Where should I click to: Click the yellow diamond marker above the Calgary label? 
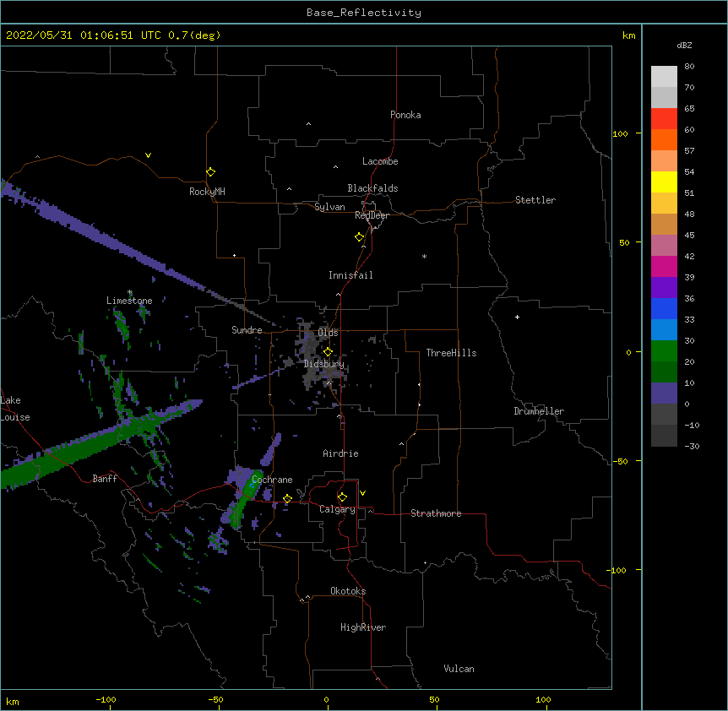click(x=342, y=497)
